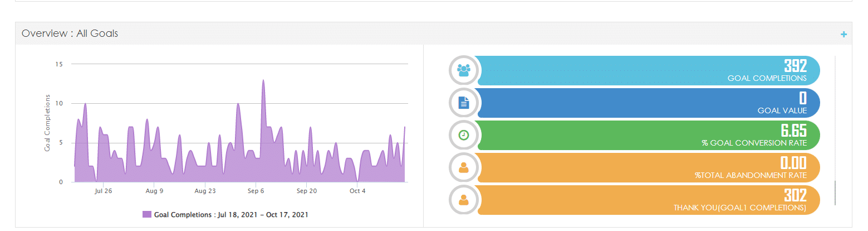Click the 10 y-axis value
Screen dimensions: 868x231
pyautogui.click(x=59, y=103)
